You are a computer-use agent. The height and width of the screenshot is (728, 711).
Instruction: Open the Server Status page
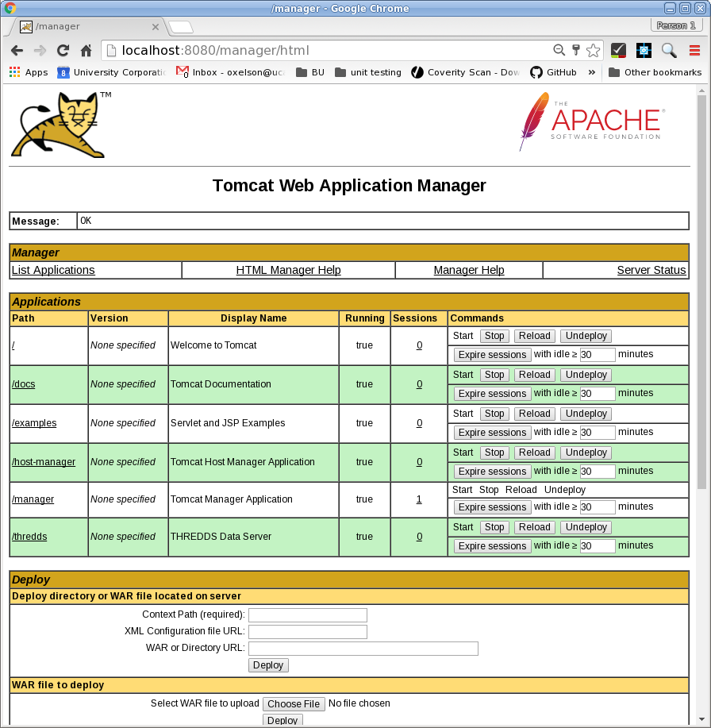[651, 270]
